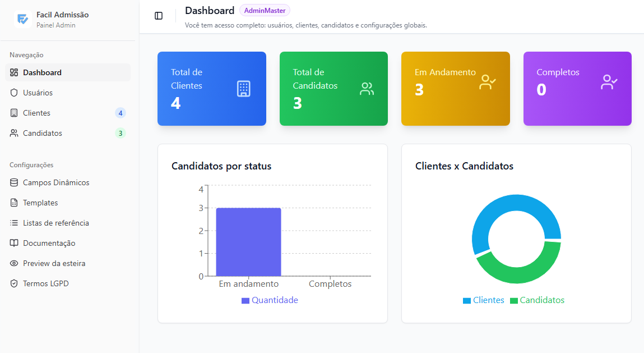644x353 pixels.
Task: Click the Total de Candidatos card
Action: (x=333, y=88)
